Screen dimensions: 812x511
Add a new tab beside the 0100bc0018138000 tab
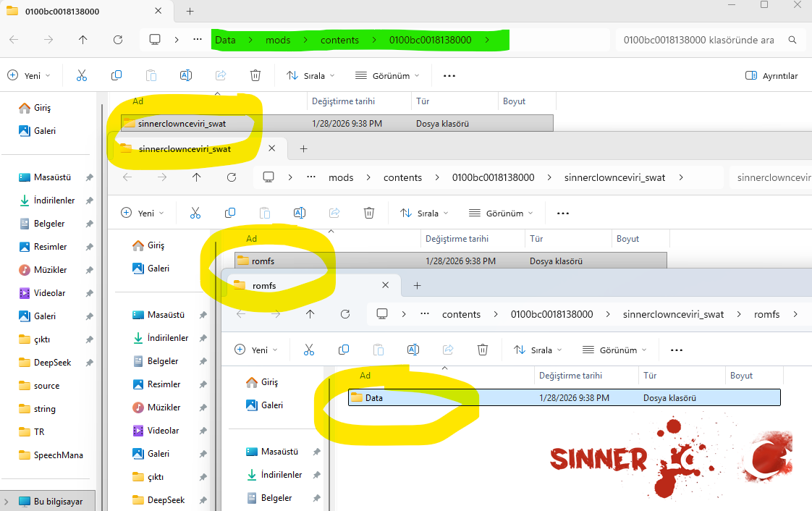190,11
